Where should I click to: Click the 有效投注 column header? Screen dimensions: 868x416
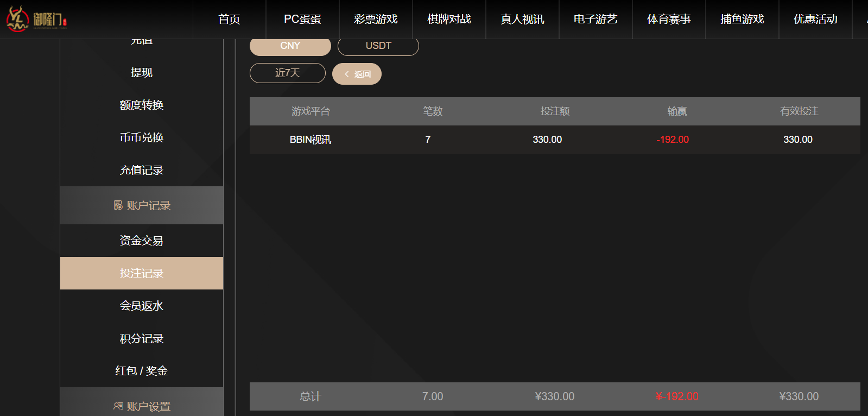799,111
